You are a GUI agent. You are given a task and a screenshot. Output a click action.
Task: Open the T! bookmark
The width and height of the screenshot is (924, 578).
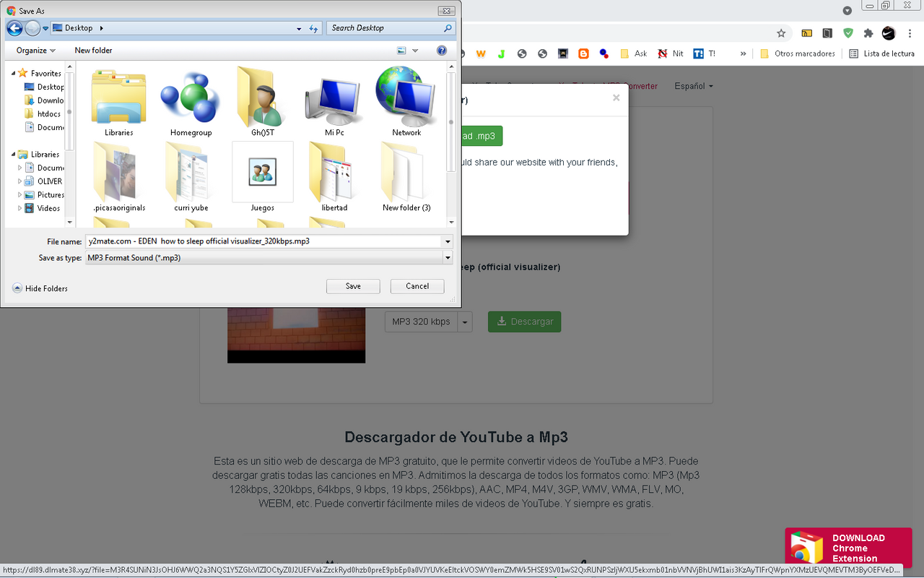705,53
